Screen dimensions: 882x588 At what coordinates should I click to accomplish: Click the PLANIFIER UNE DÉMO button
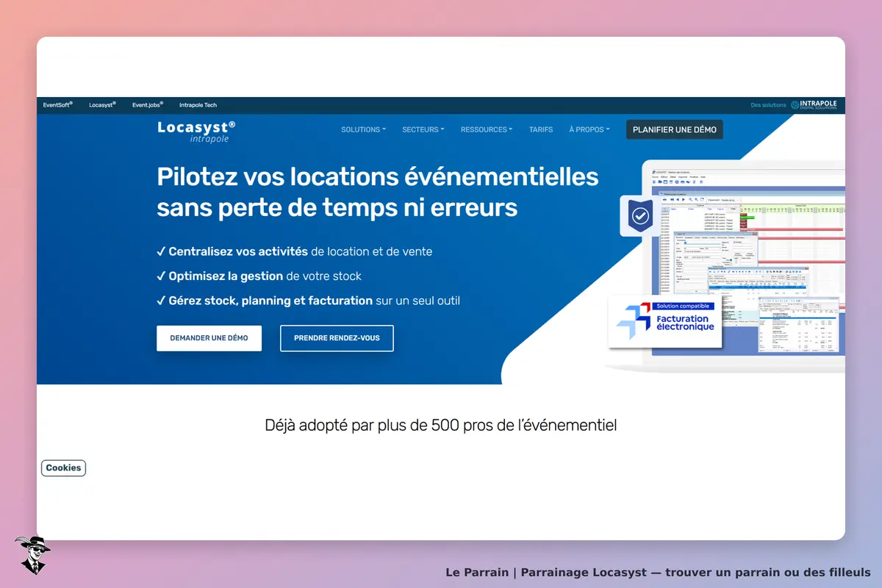click(675, 129)
